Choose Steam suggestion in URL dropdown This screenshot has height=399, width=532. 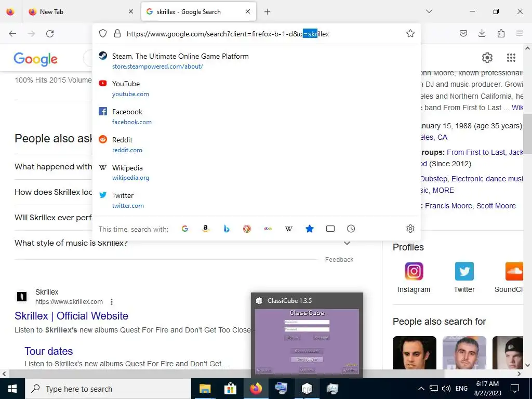coord(257,61)
